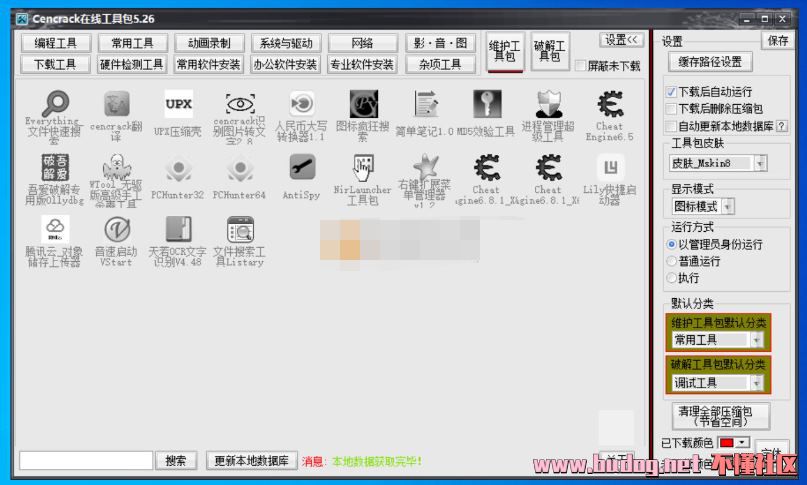The width and height of the screenshot is (807, 485).
Task: Open 腾讯云对象储存上传器 icon
Action: (x=55, y=229)
